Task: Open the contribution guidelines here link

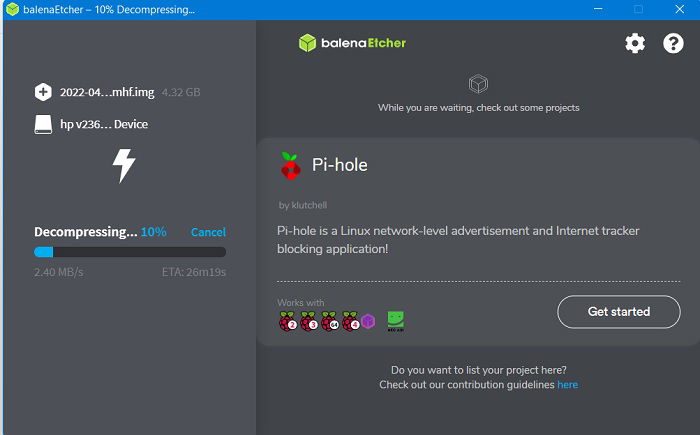Action: point(567,385)
